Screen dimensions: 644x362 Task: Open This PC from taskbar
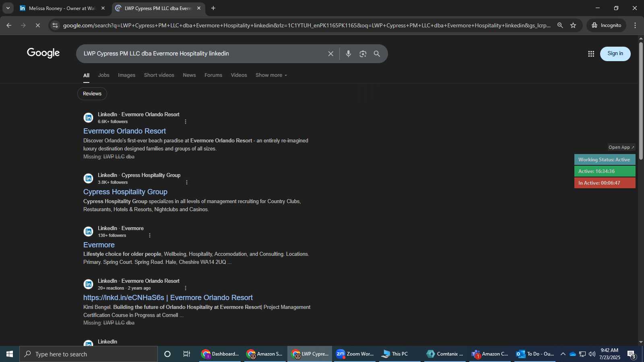tap(400, 354)
